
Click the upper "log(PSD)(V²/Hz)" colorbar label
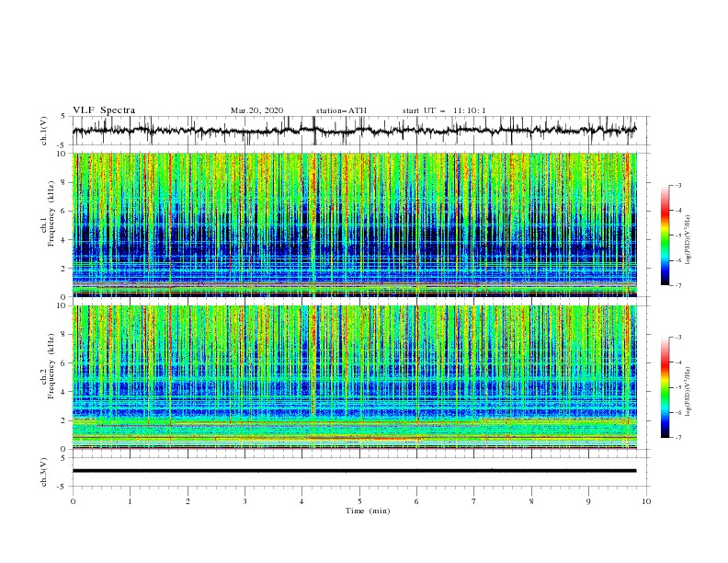coord(688,240)
